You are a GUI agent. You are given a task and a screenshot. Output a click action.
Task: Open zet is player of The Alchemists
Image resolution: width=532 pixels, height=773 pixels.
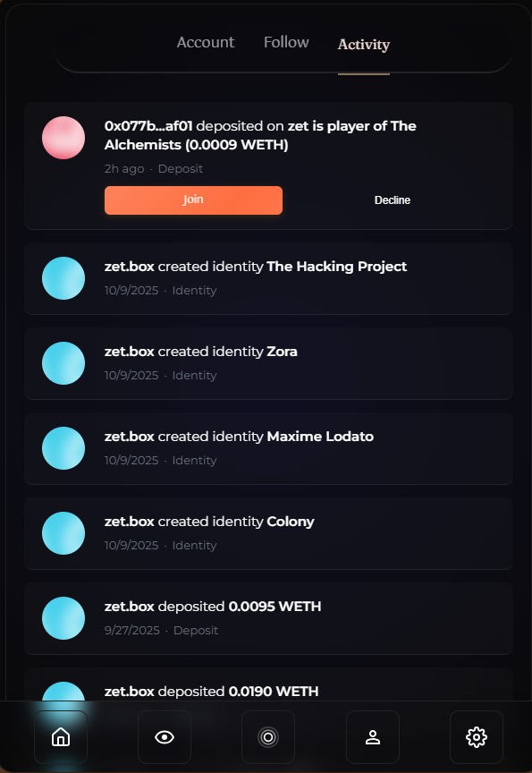click(349, 126)
